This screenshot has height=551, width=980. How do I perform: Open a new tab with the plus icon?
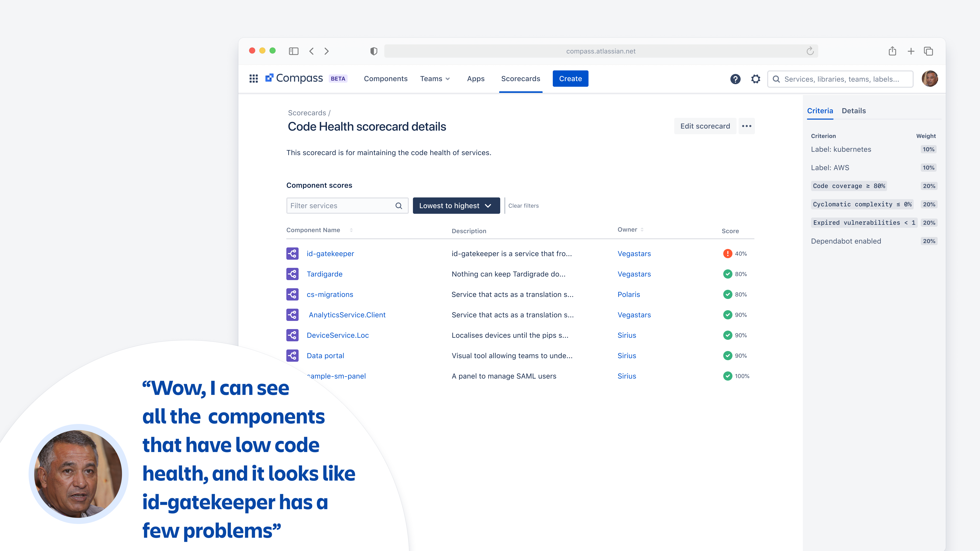[x=911, y=51]
